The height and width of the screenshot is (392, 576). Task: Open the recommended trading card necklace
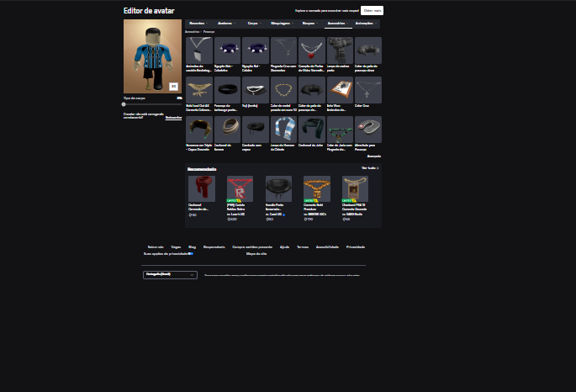click(x=355, y=188)
